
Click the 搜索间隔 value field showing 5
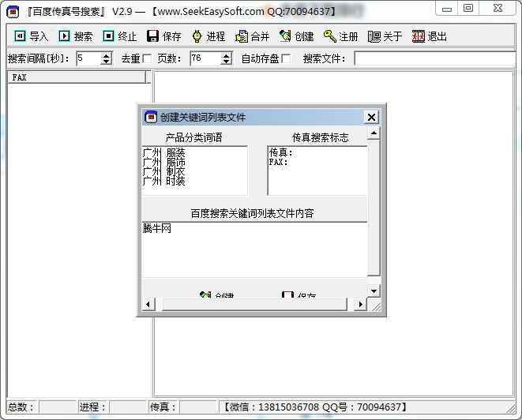[88, 58]
